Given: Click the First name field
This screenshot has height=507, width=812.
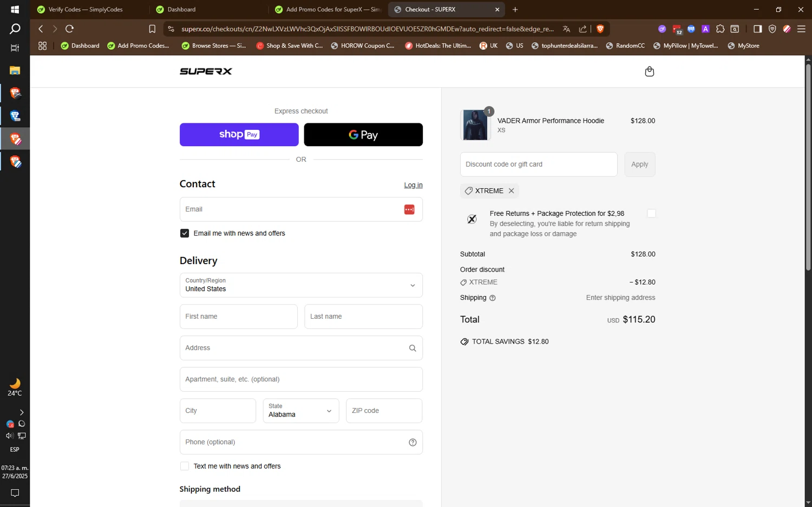Looking at the screenshot, I should [238, 317].
